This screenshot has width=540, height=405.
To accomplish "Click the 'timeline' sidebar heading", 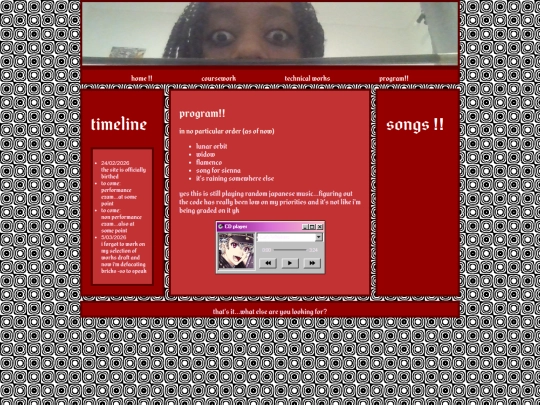I will tap(119, 124).
